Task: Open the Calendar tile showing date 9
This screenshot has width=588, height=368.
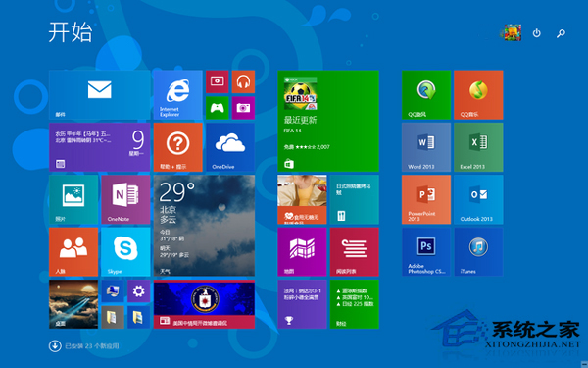Action: click(x=99, y=147)
